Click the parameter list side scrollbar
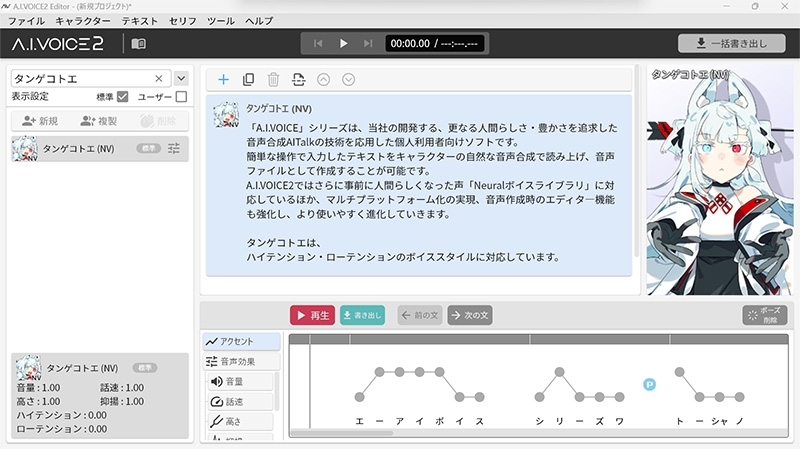The height and width of the screenshot is (449, 800). coord(277,391)
